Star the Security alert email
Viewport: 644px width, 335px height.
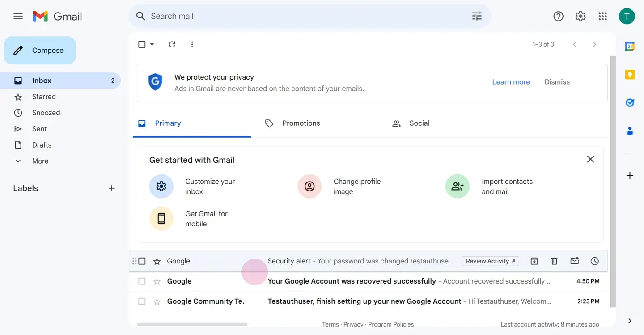pos(157,261)
